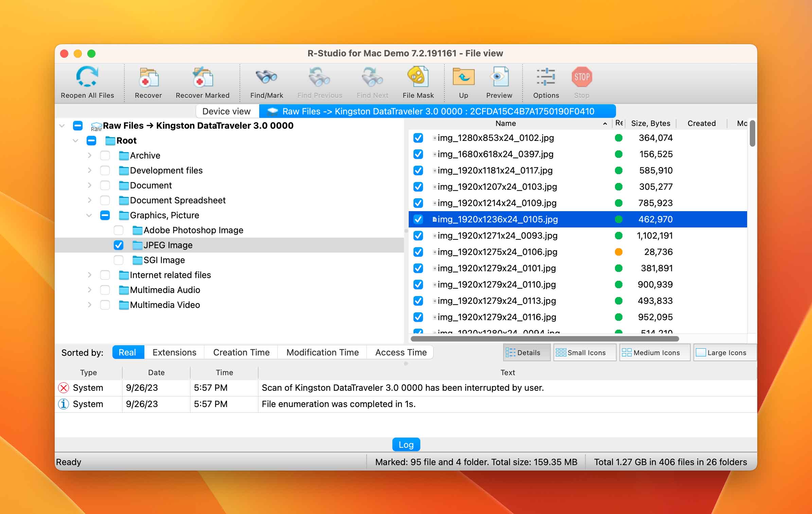Viewport: 812px width, 514px height.
Task: Toggle checkbox for img_1920x1275x24_0106.jpg
Action: [x=419, y=252]
